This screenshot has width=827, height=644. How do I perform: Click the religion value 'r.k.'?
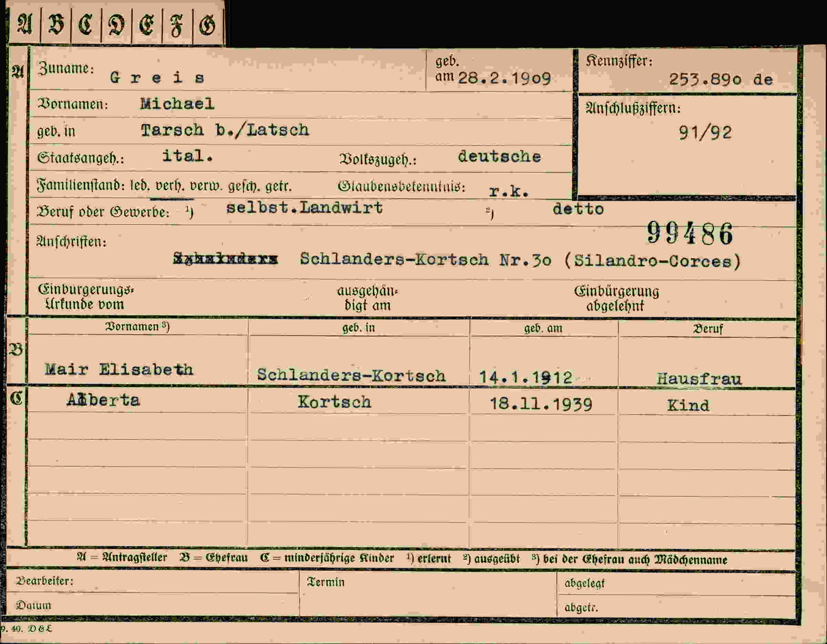click(x=509, y=191)
